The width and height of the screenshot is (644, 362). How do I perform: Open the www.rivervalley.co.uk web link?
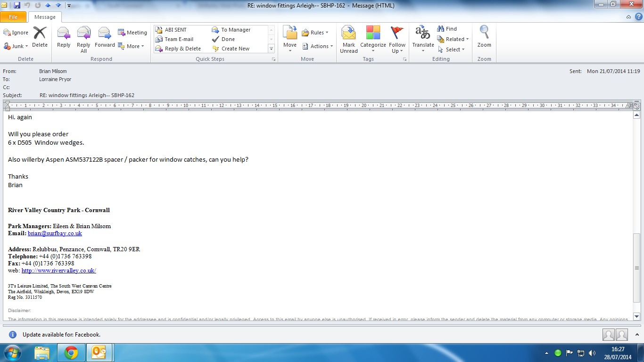pyautogui.click(x=59, y=271)
